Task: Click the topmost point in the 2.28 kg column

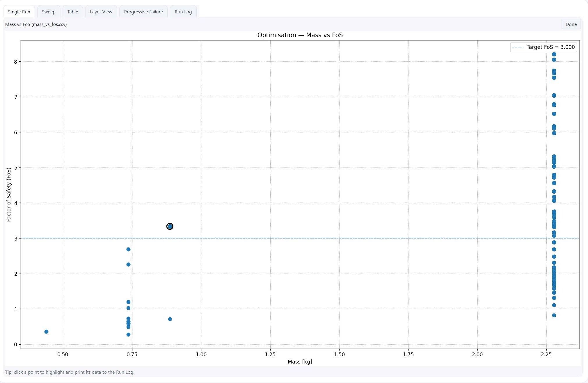Action: point(554,54)
